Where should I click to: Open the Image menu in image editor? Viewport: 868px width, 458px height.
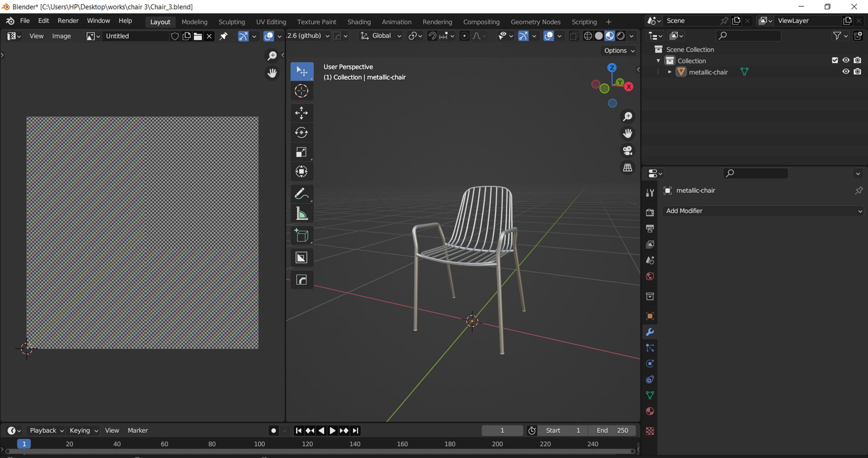tap(61, 36)
